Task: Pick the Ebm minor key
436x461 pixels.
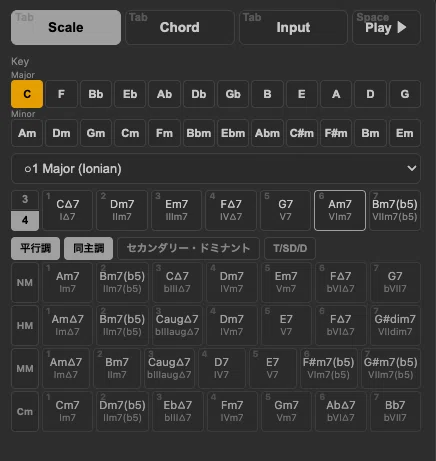Action: (233, 133)
